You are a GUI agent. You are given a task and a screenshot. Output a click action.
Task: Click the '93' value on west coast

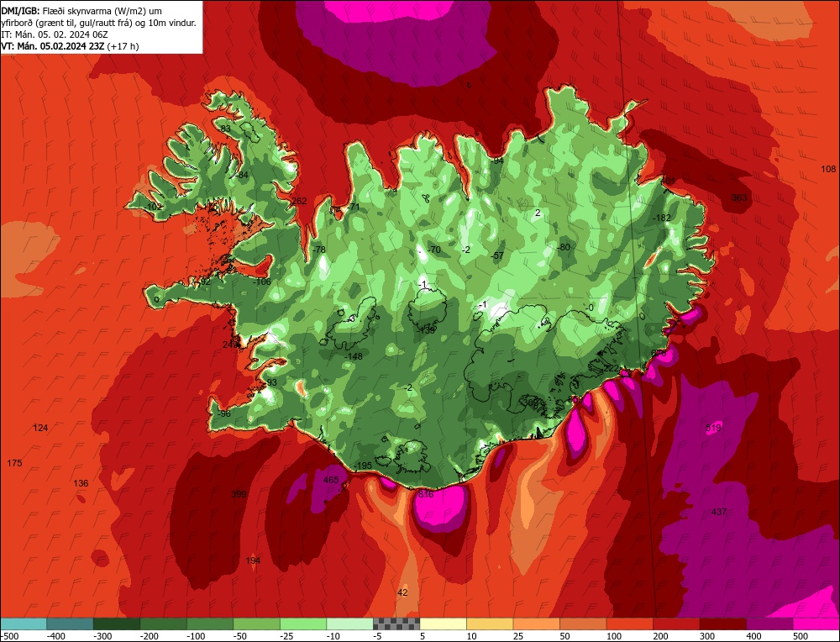271,382
